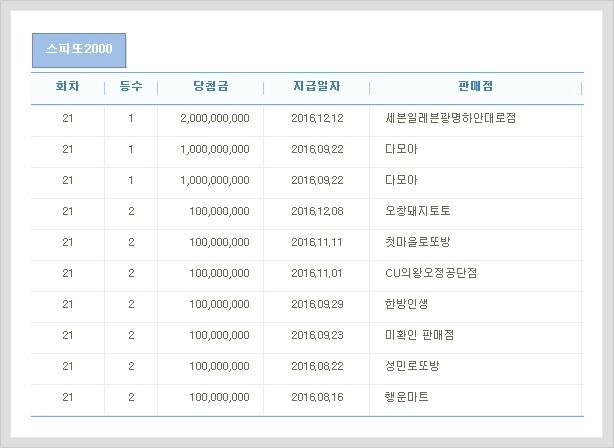Select store 세븐일레븐광명하안대로점
The height and width of the screenshot is (448, 614).
(x=451, y=118)
